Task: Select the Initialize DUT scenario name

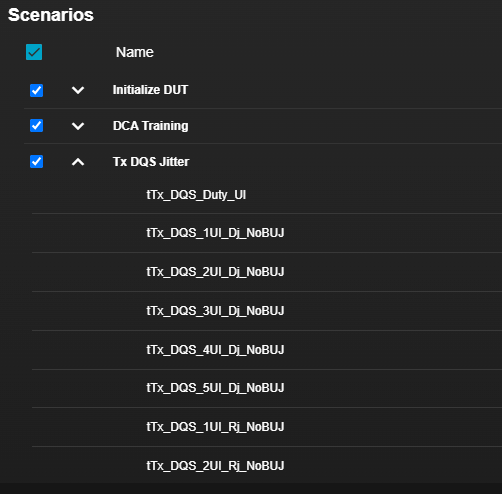Action: [x=150, y=90]
